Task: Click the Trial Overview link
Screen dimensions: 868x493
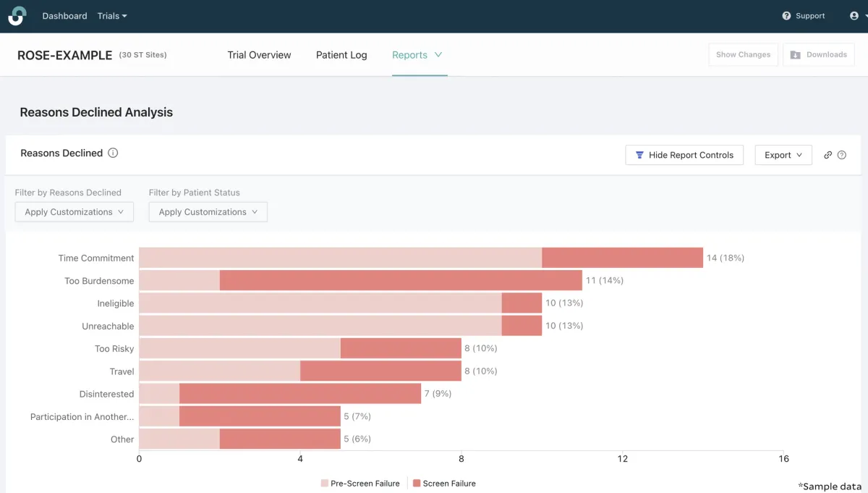Action: point(259,54)
